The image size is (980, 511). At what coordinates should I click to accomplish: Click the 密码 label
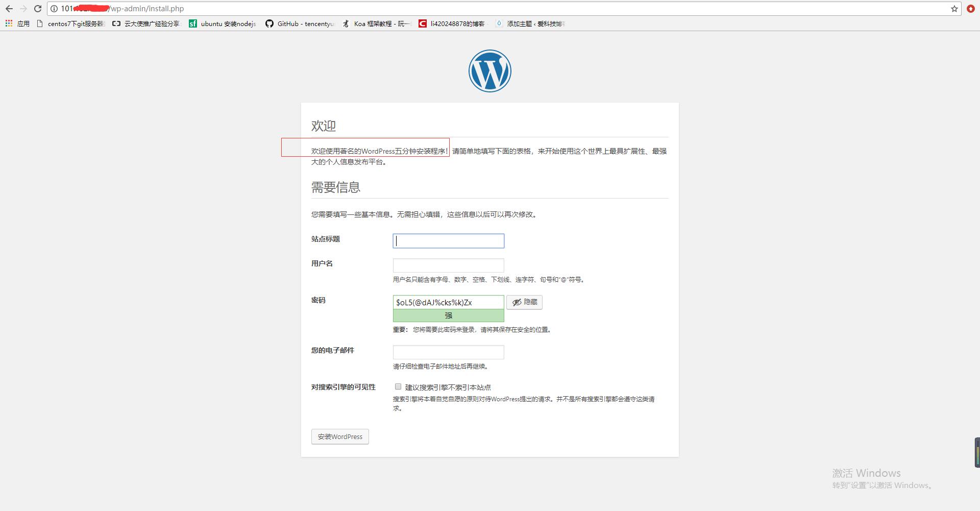point(318,300)
